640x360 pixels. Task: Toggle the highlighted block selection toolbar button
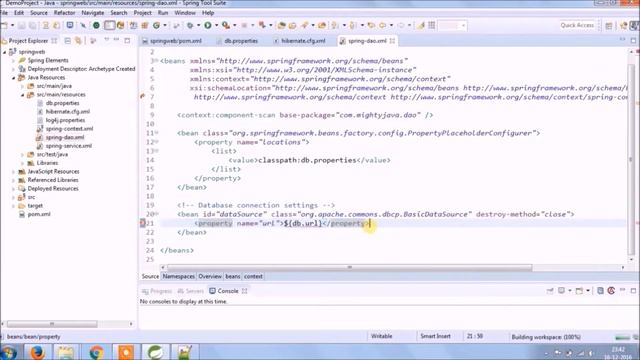[109, 25]
